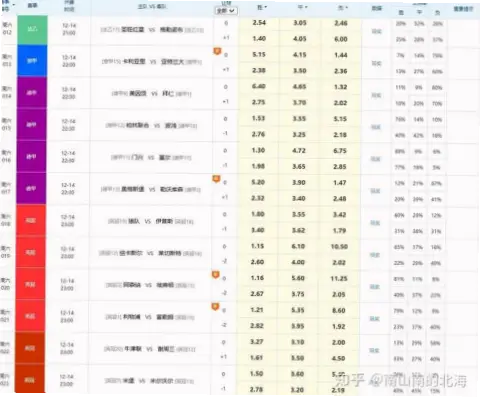Image resolution: width=480 pixels, height=397 pixels.
Task: Click the match teams text in row 017
Action: pos(151,189)
